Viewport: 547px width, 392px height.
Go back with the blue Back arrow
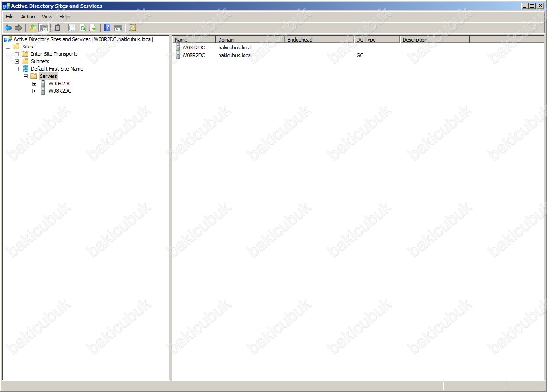pos(8,28)
